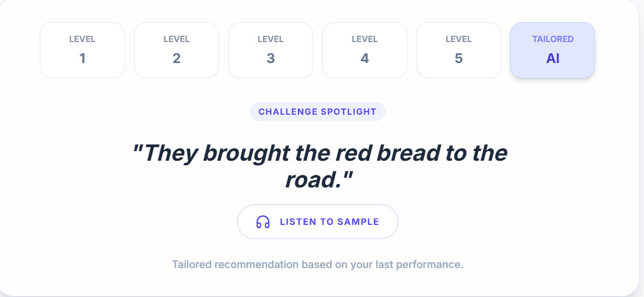The image size is (644, 297).
Task: Click the number 1 in first level card
Action: [x=82, y=58]
